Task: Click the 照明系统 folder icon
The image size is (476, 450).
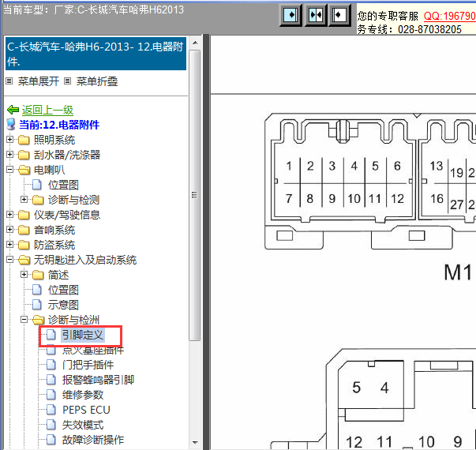Action: tap(24, 141)
